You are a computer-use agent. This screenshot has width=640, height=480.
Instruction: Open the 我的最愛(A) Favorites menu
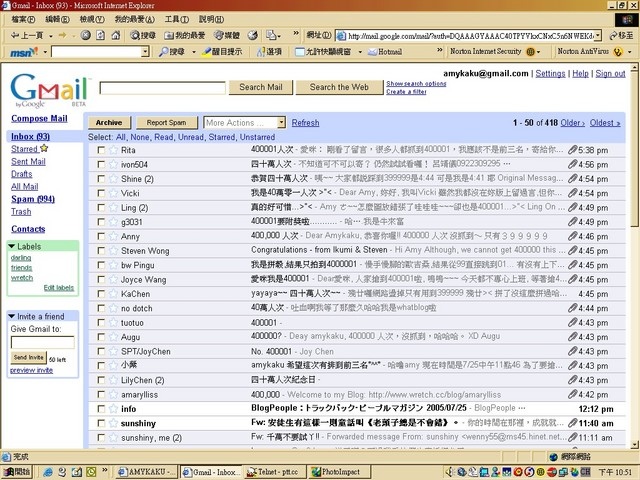[134, 19]
